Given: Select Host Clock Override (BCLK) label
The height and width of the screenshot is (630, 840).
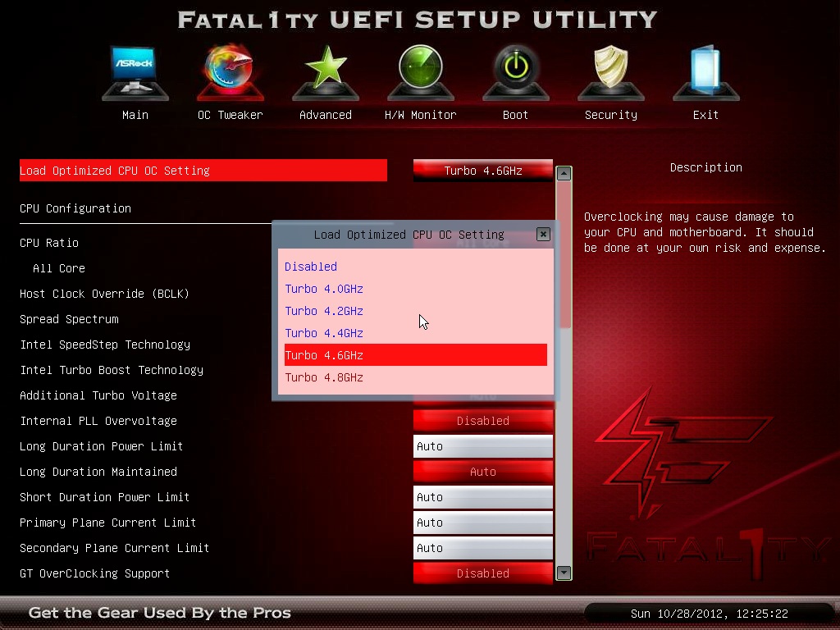Looking at the screenshot, I should 104,294.
